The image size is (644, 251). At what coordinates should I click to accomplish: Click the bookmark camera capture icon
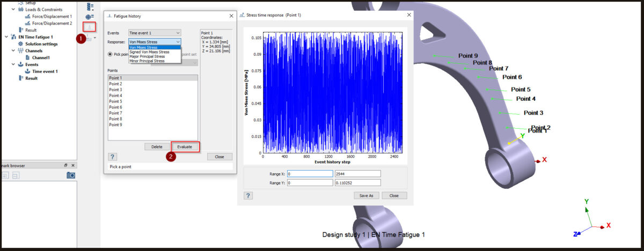(71, 175)
